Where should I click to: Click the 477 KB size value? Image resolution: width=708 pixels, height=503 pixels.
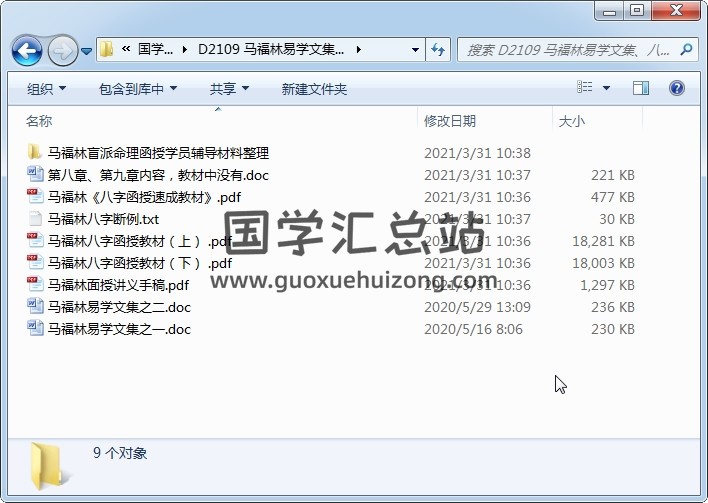pyautogui.click(x=613, y=197)
